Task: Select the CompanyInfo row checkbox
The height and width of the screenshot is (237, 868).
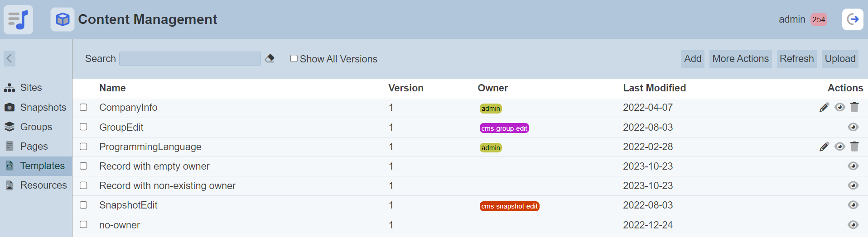Action: (83, 107)
